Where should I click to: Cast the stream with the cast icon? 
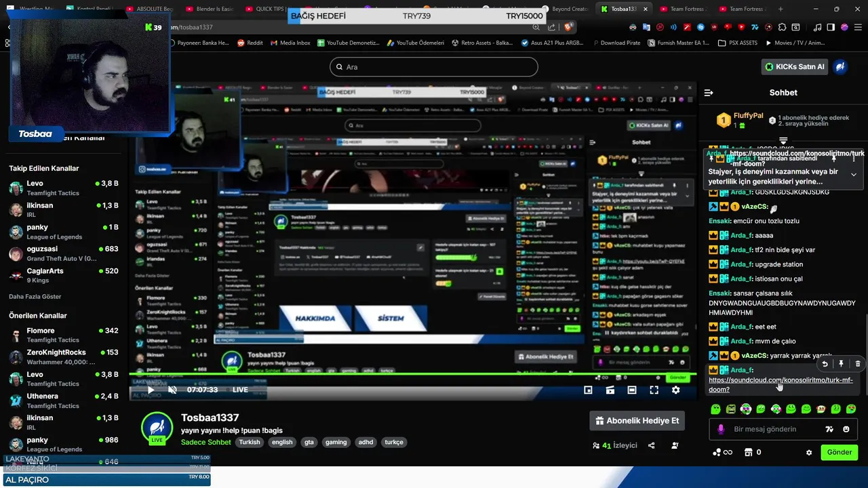pos(610,390)
